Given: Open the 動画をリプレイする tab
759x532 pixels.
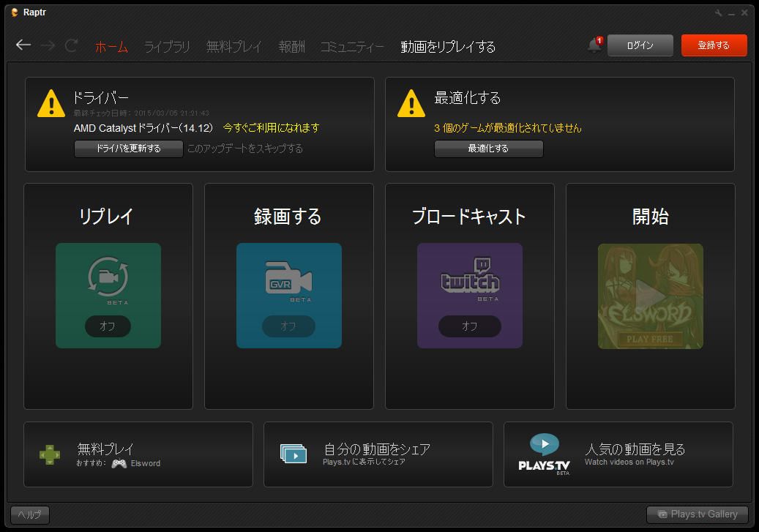Looking at the screenshot, I should coord(448,47).
